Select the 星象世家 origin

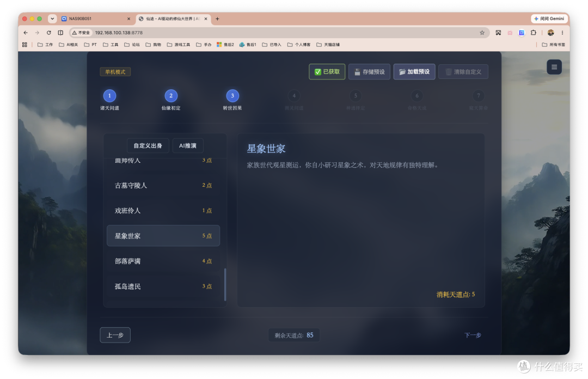pyautogui.click(x=163, y=236)
